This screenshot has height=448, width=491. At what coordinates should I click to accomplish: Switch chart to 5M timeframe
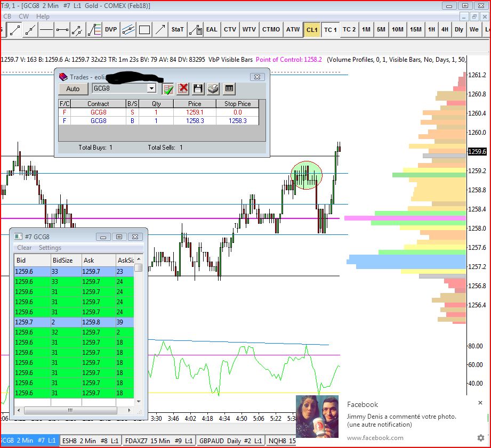click(381, 30)
